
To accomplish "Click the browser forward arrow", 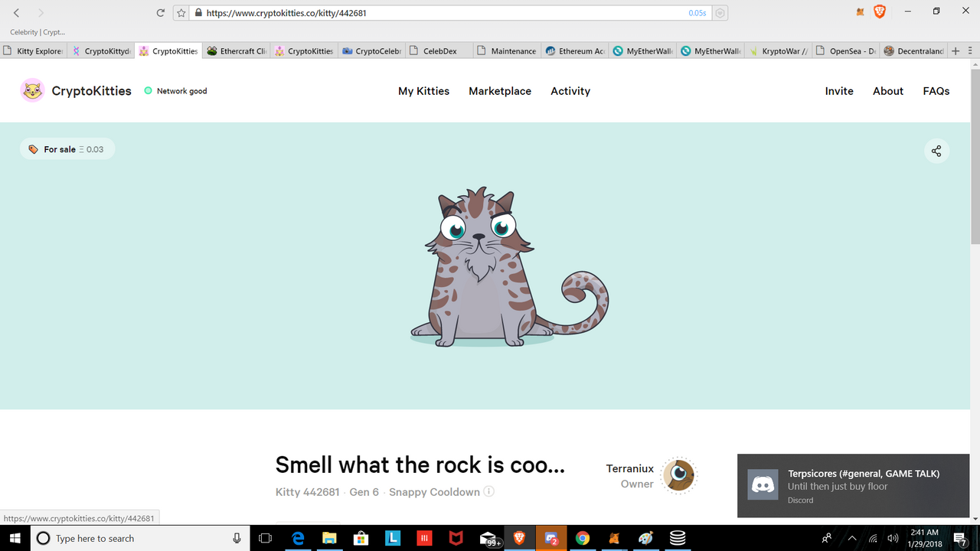I will 41,13.
